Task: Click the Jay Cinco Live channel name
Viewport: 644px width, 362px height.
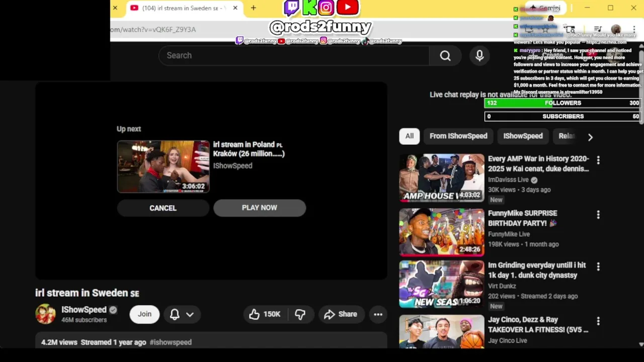Action: point(508,341)
